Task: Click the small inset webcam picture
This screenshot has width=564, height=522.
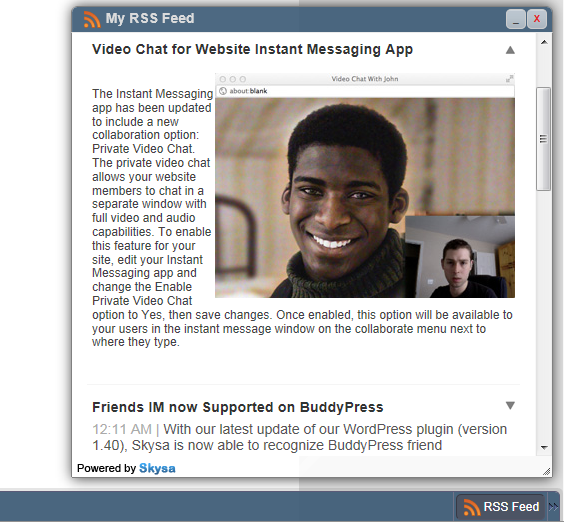Action: [460, 257]
